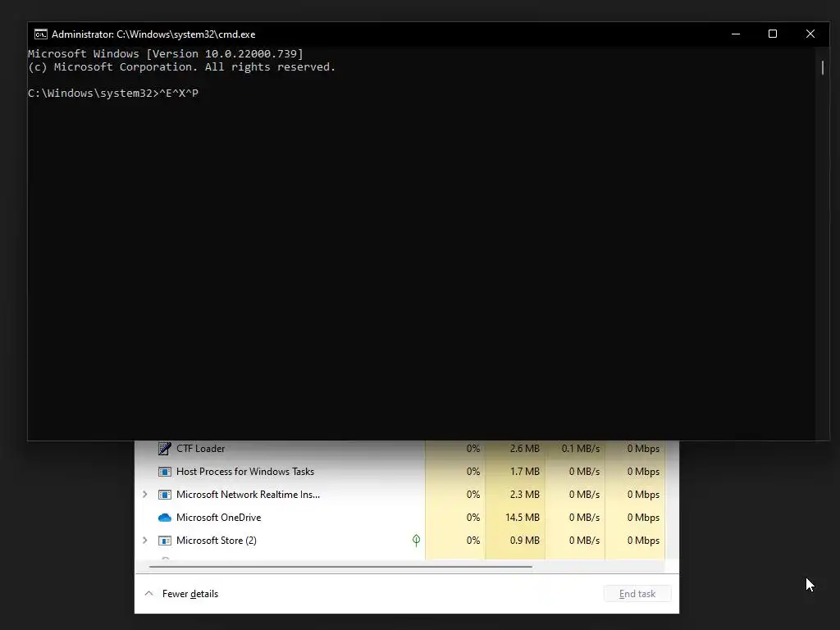Click the CTF Loader process icon
The image size is (840, 630).
(x=164, y=449)
